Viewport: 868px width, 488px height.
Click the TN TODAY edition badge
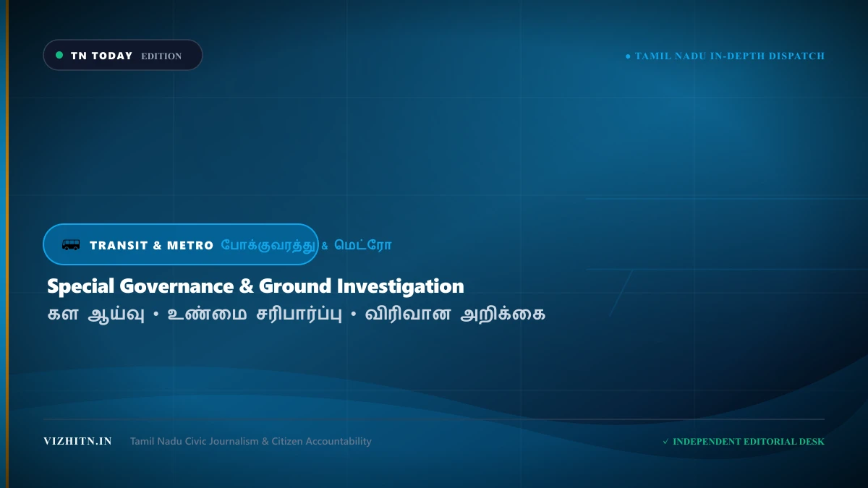pos(123,55)
